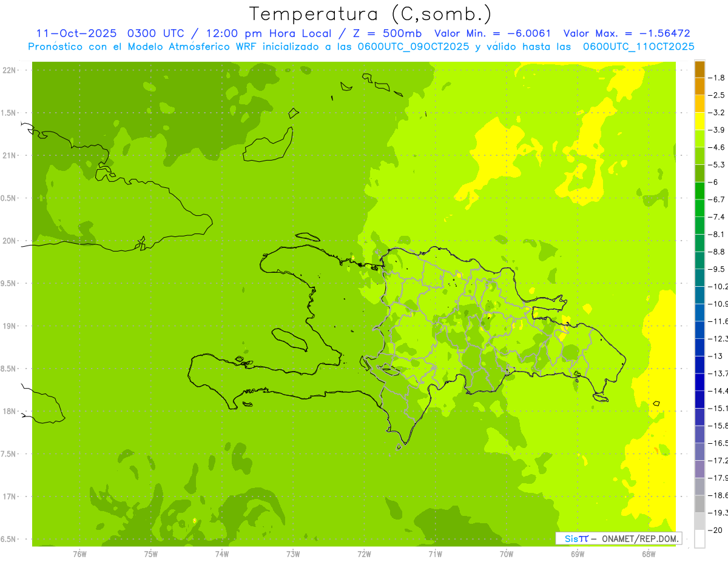Click the "76W" longitude label

(79, 554)
